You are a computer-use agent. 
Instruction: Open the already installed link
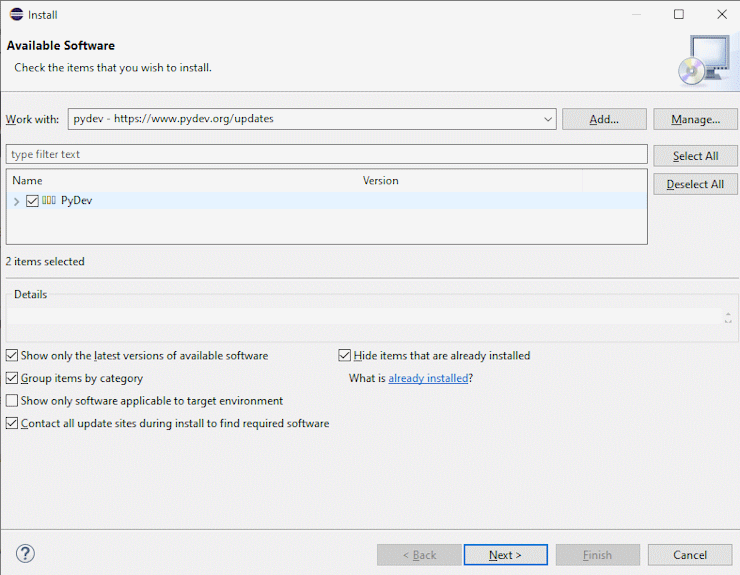pos(428,378)
